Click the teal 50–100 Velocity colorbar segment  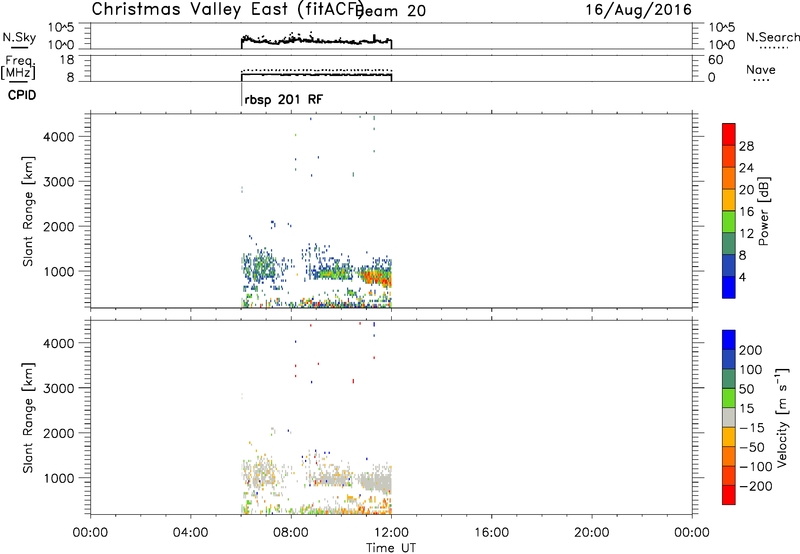point(729,379)
